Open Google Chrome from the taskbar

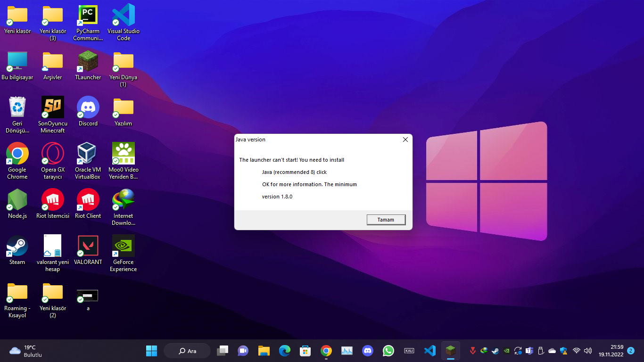pyautogui.click(x=326, y=351)
